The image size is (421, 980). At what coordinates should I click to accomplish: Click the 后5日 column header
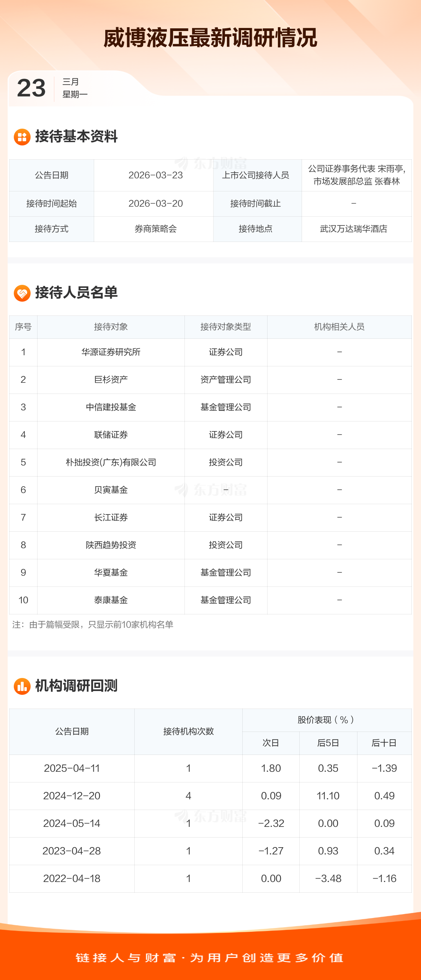pos(328,743)
